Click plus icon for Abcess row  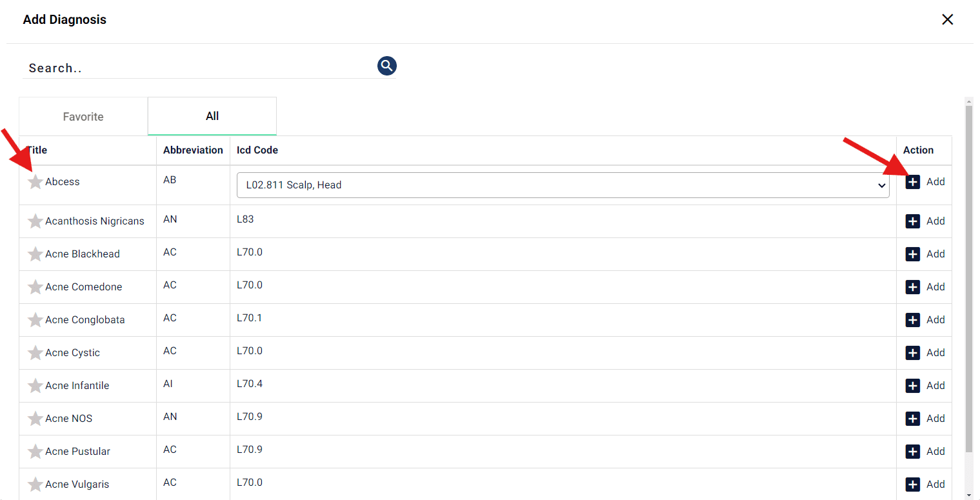pos(912,182)
